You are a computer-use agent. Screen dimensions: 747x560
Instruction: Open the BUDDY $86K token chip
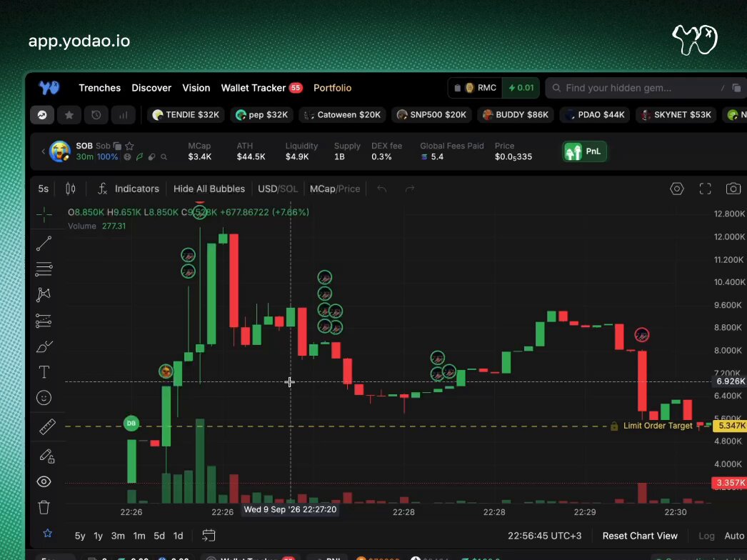tap(516, 115)
